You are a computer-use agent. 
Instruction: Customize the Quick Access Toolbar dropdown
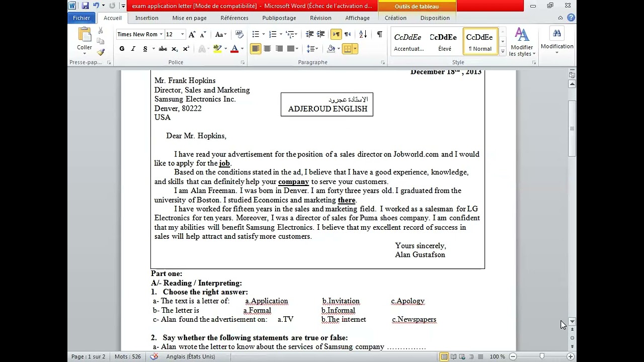(123, 6)
